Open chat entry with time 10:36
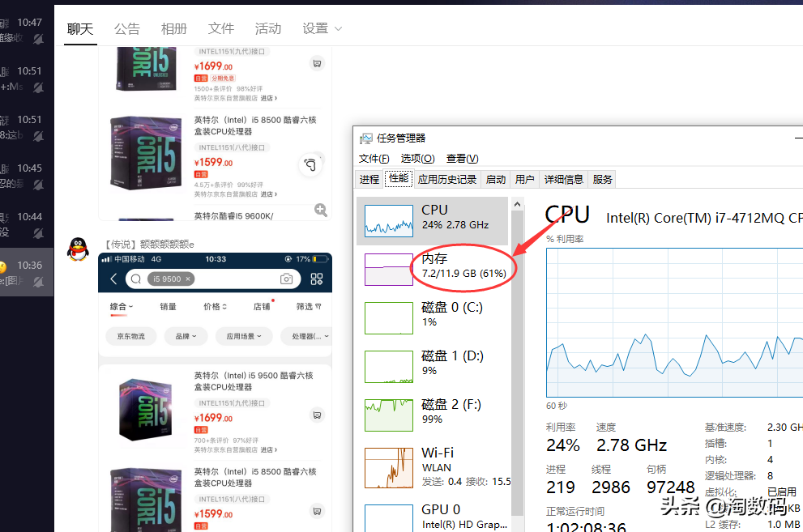Screen dimensions: 803x532 [x=27, y=272]
